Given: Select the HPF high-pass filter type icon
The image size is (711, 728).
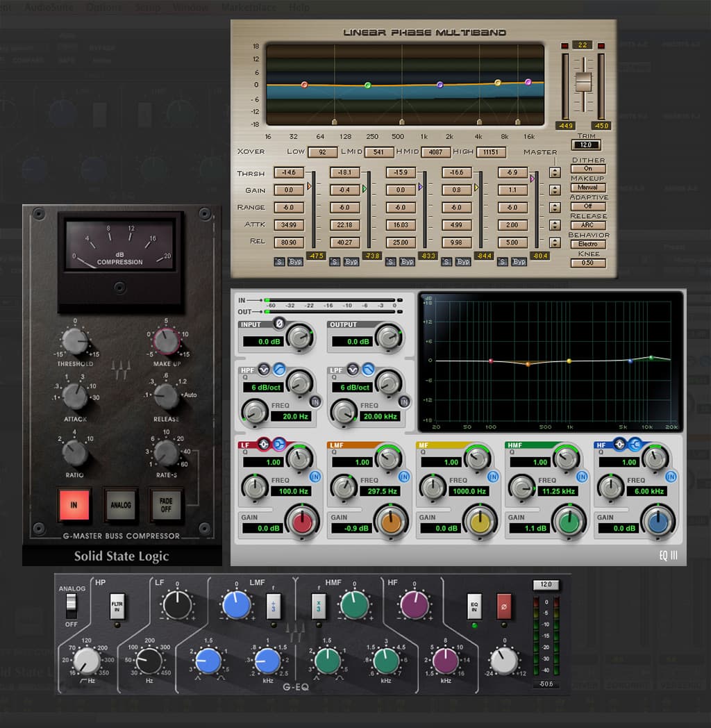Looking at the screenshot, I should pyautogui.click(x=279, y=370).
